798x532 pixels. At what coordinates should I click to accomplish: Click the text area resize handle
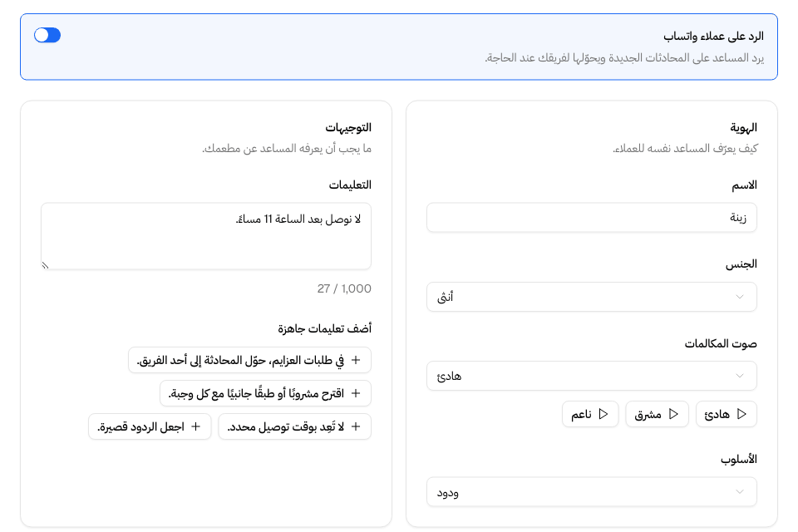pos(45,264)
